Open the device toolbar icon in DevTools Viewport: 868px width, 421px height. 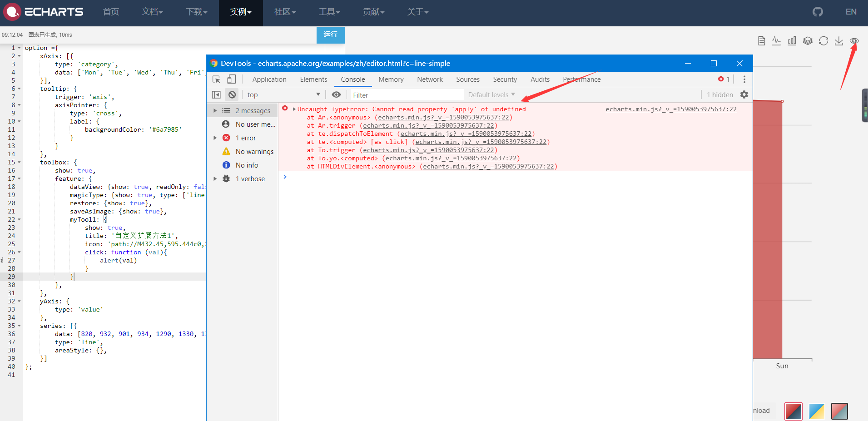tap(232, 79)
